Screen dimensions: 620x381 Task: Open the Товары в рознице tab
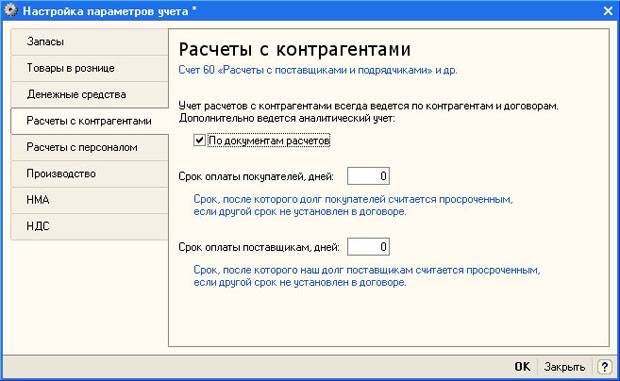[x=90, y=68]
